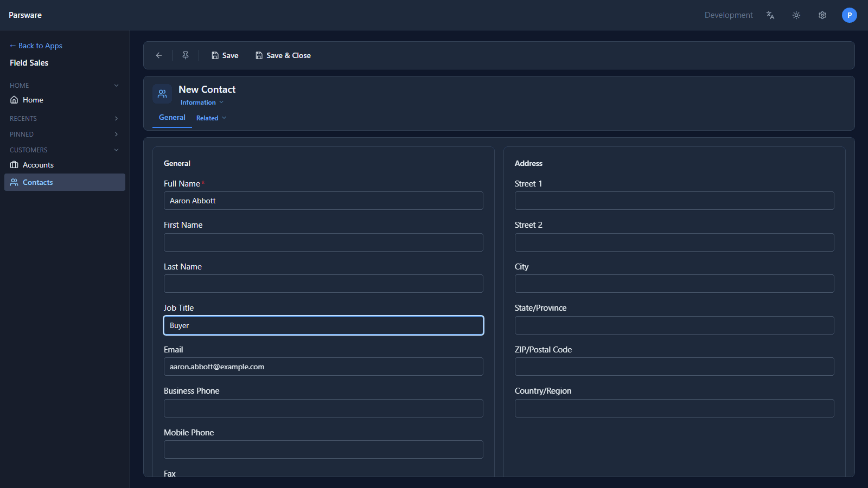Collapse the CUSTOMERS section chevron
Image resolution: width=868 pixels, height=488 pixels.
point(116,150)
